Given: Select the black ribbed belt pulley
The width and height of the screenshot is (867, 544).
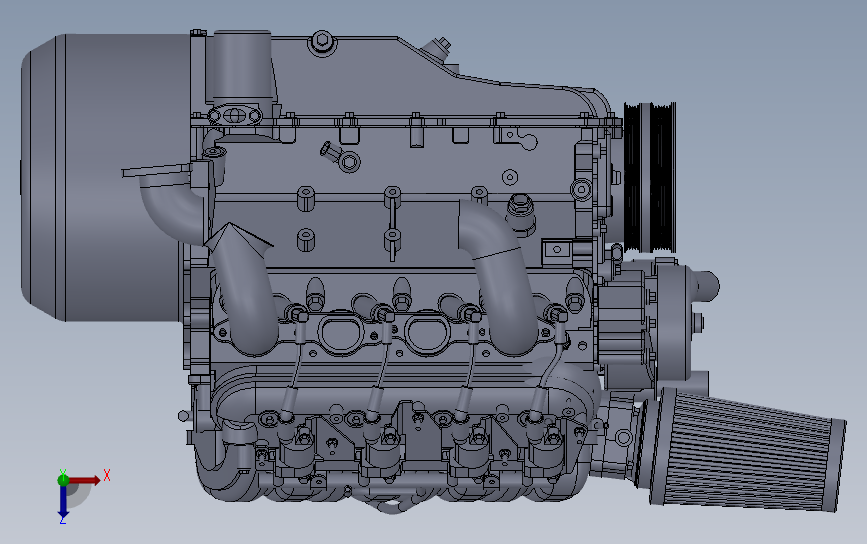Looking at the screenshot, I should [650, 176].
